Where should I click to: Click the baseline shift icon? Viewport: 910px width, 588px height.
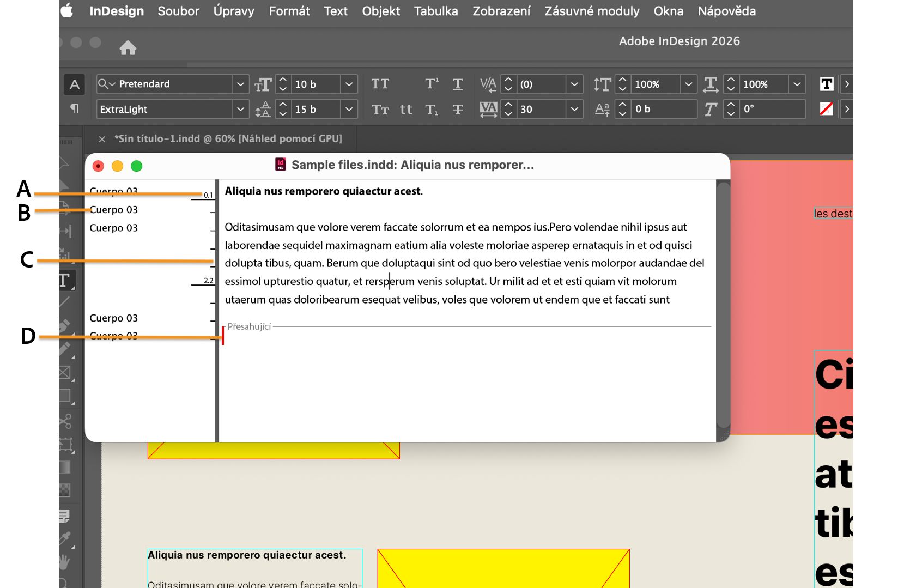(602, 110)
